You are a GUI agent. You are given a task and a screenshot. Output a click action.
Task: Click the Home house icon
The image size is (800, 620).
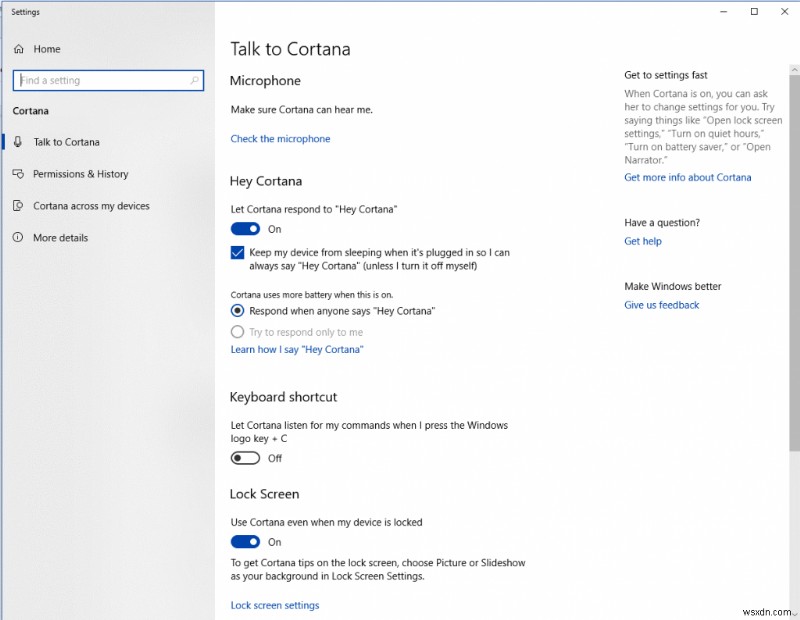(19, 49)
